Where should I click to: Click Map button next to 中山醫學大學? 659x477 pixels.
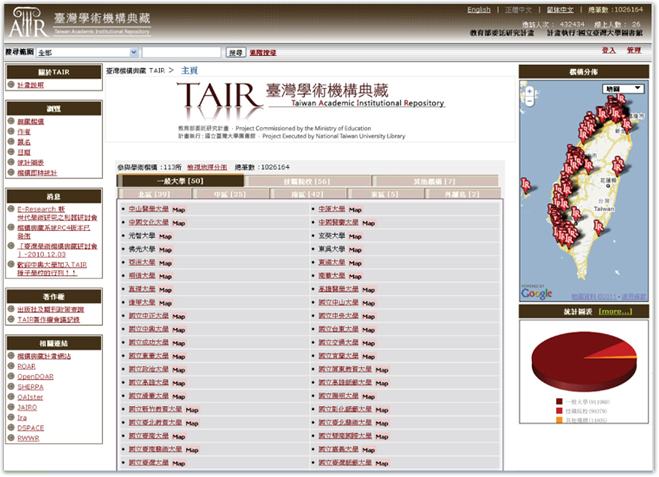179,209
